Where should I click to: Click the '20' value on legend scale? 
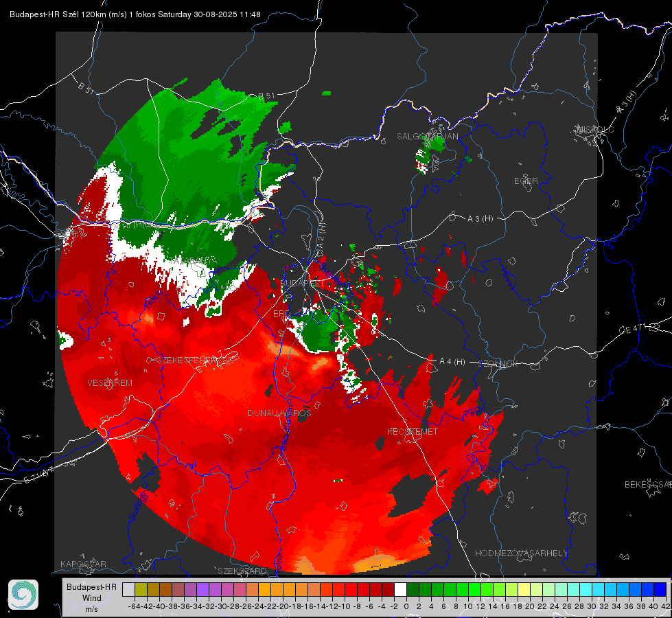click(530, 606)
